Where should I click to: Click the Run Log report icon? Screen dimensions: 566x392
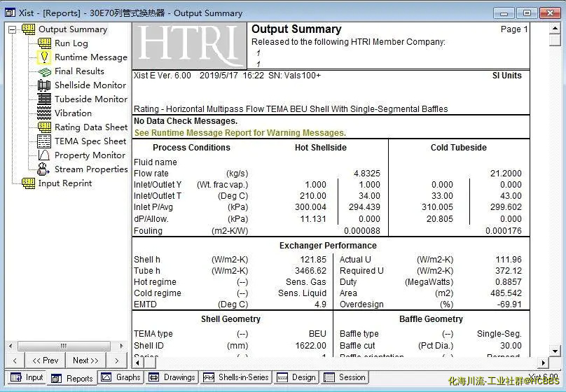(44, 43)
